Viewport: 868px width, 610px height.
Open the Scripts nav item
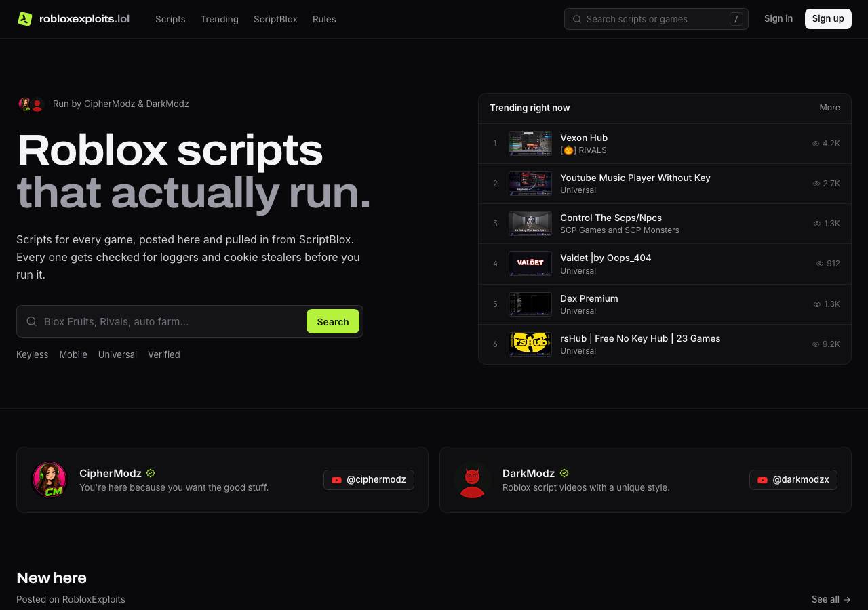pos(170,19)
